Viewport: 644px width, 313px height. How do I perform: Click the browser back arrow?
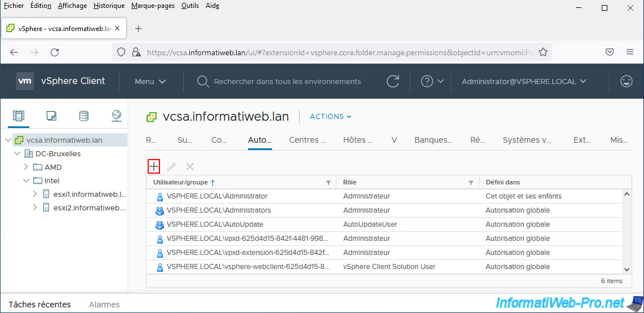coord(14,52)
